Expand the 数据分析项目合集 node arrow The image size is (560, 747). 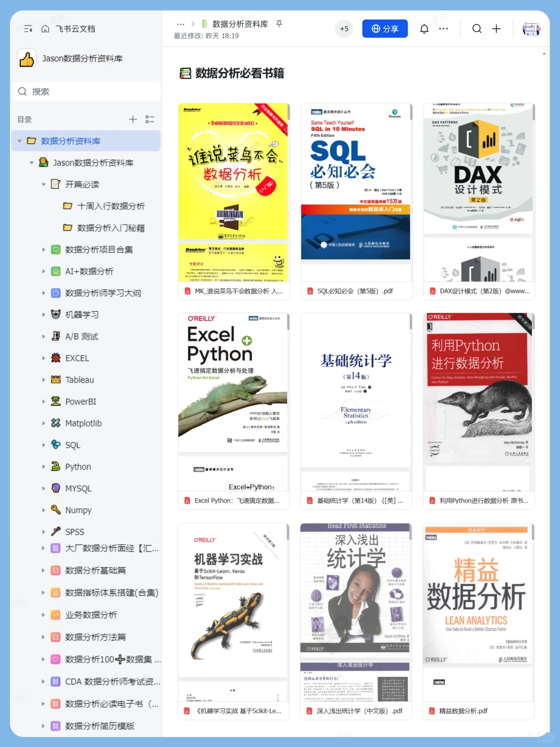click(x=44, y=250)
